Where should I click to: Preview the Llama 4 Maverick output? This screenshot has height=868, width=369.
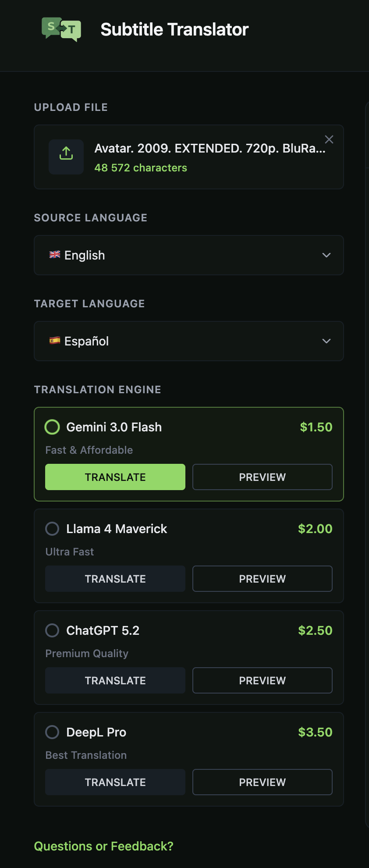tap(262, 579)
